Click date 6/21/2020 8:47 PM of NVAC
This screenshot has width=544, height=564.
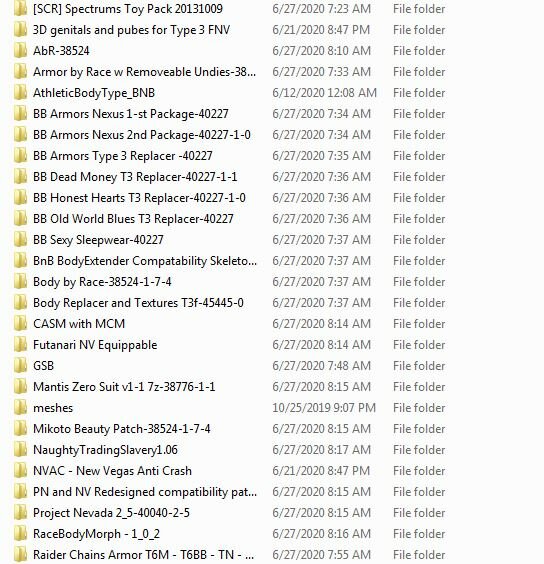tap(321, 470)
